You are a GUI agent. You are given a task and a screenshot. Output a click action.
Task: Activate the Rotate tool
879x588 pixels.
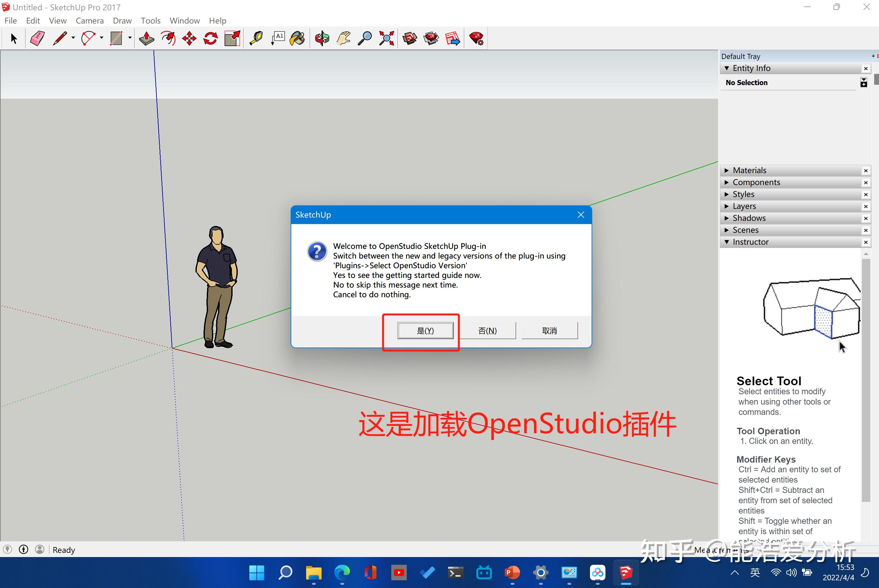click(210, 38)
